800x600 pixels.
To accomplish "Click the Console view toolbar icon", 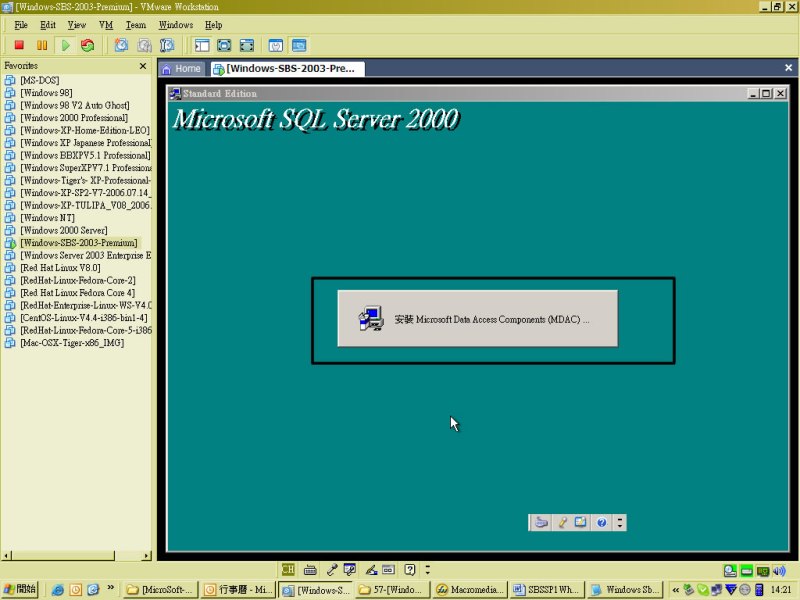I will point(299,45).
